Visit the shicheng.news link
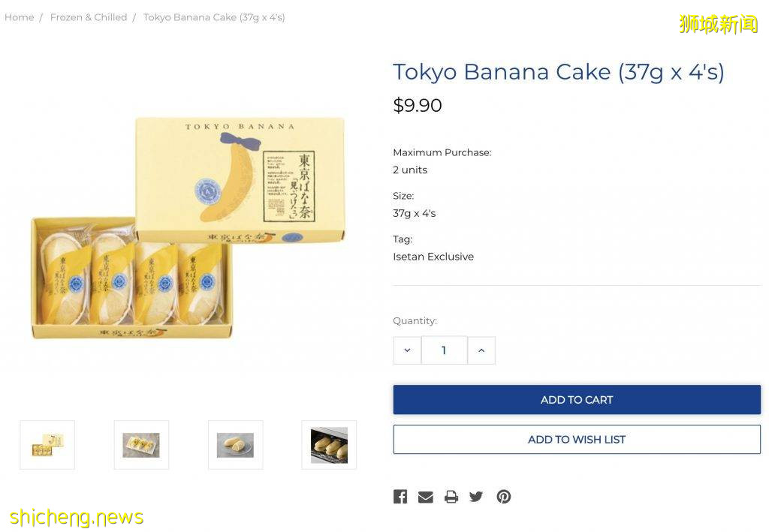 pos(78,516)
